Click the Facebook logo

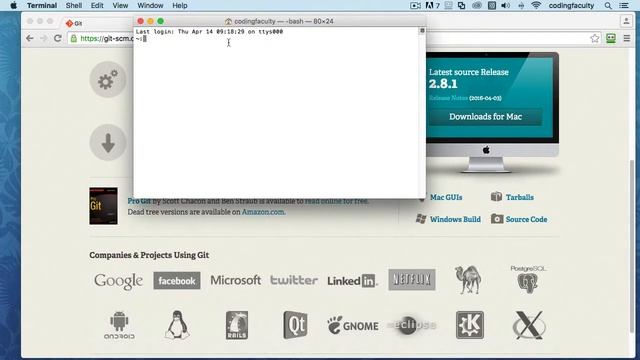coord(177,281)
